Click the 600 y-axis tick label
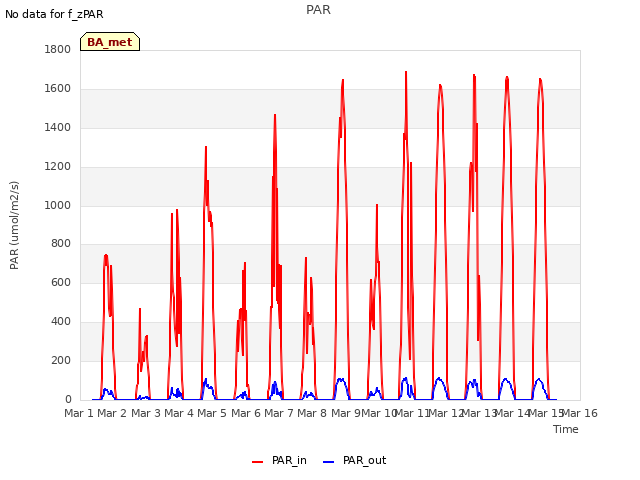 [x=61, y=282]
